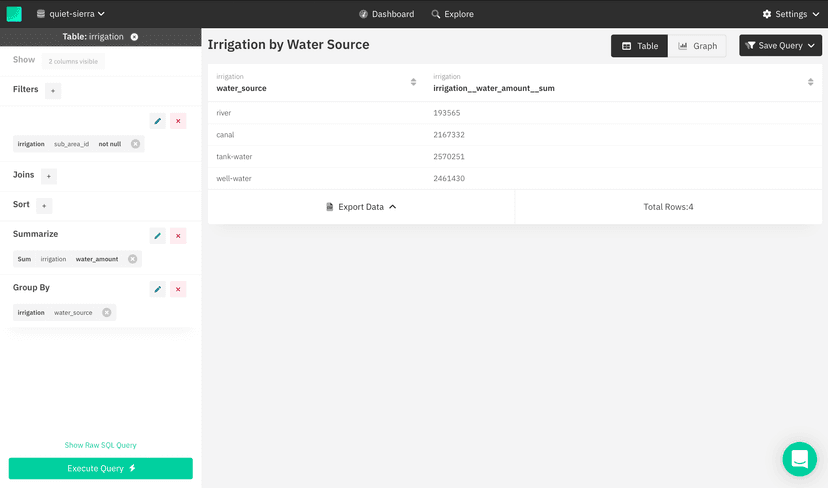828x488 pixels.
Task: Open the quiet-sierra database dropdown
Action: pyautogui.click(x=70, y=14)
